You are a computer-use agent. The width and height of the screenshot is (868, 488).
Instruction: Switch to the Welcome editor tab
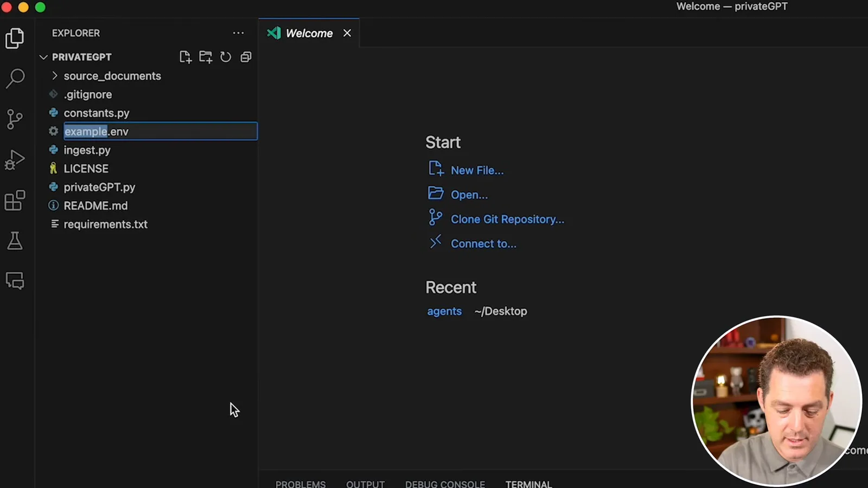[309, 33]
